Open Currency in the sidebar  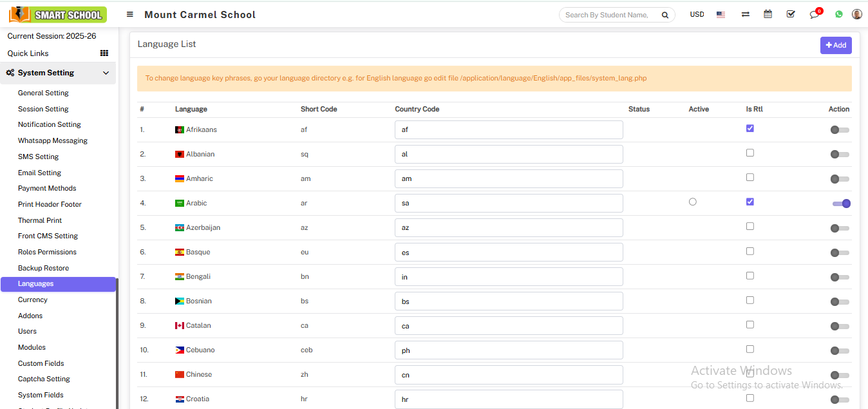33,300
